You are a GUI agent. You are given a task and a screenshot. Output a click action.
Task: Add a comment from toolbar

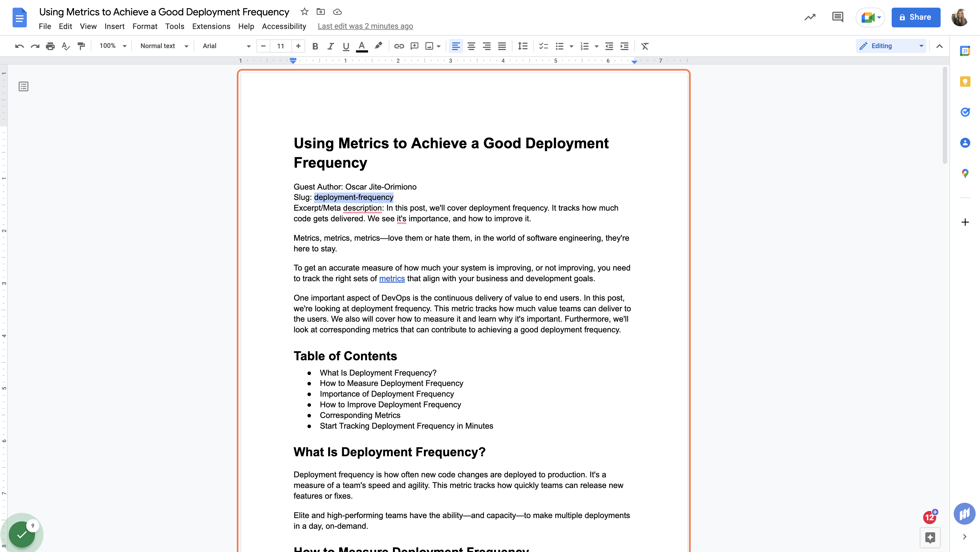pos(414,46)
